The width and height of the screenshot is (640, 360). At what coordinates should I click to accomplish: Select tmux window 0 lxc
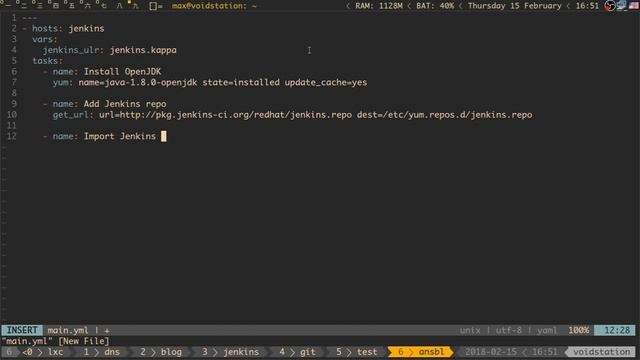42,352
